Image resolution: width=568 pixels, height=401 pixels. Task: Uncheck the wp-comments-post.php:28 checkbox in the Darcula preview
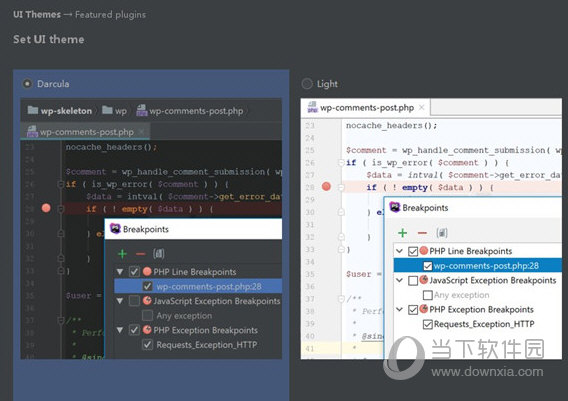coord(147,286)
